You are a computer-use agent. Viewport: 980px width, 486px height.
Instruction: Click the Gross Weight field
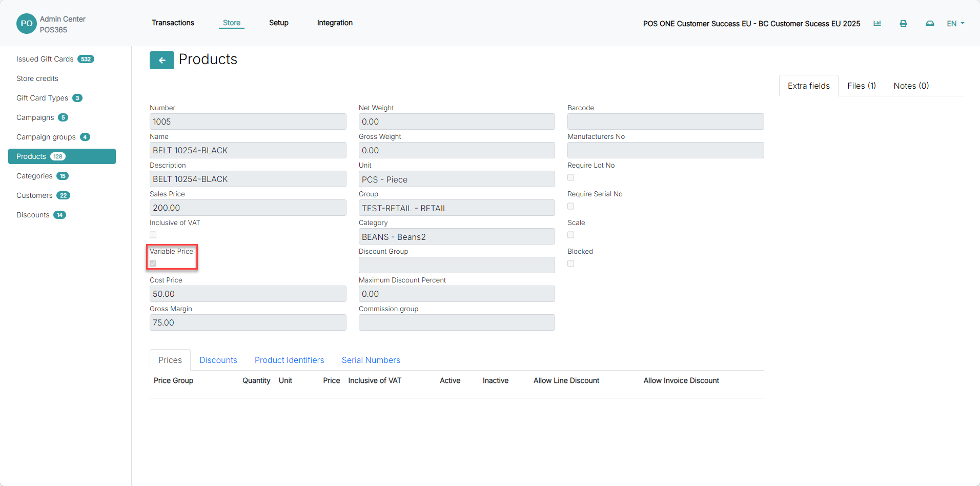[457, 150]
